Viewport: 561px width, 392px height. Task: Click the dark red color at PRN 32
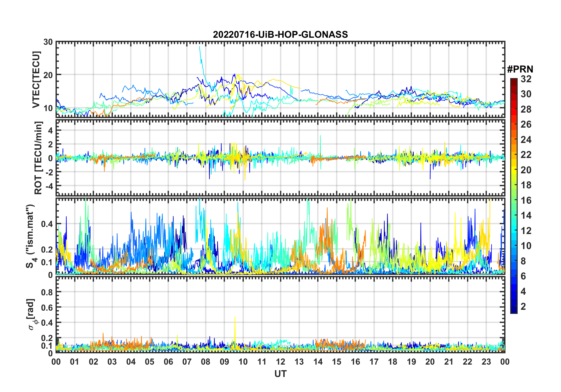514,80
